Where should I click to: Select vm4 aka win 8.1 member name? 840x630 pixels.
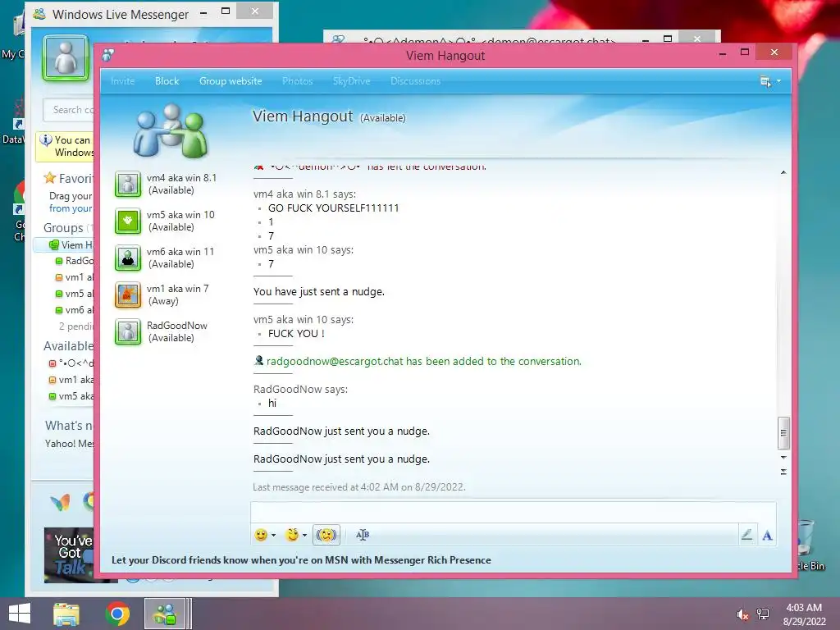[181, 178]
